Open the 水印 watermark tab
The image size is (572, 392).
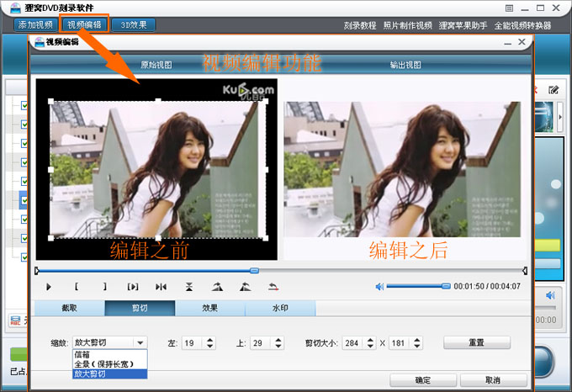tap(280, 309)
